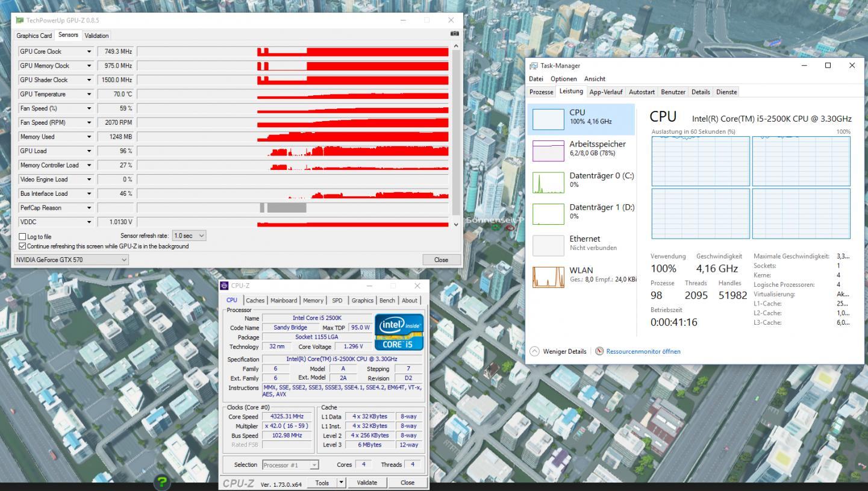The image size is (868, 491).
Task: Open the About tab in CPU-Z
Action: click(410, 300)
